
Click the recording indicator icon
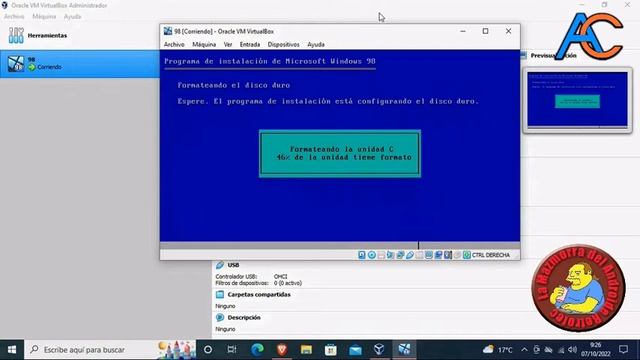tap(438, 255)
